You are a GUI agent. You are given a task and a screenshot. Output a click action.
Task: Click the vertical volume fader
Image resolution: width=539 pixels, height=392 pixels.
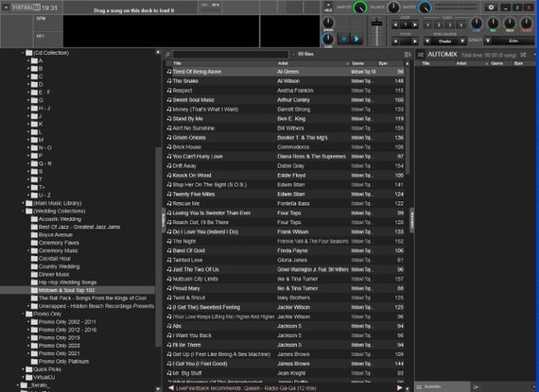376,31
